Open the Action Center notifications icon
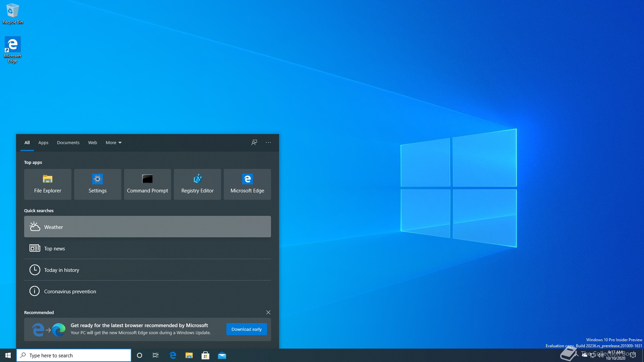Image resolution: width=644 pixels, height=362 pixels. click(633, 355)
